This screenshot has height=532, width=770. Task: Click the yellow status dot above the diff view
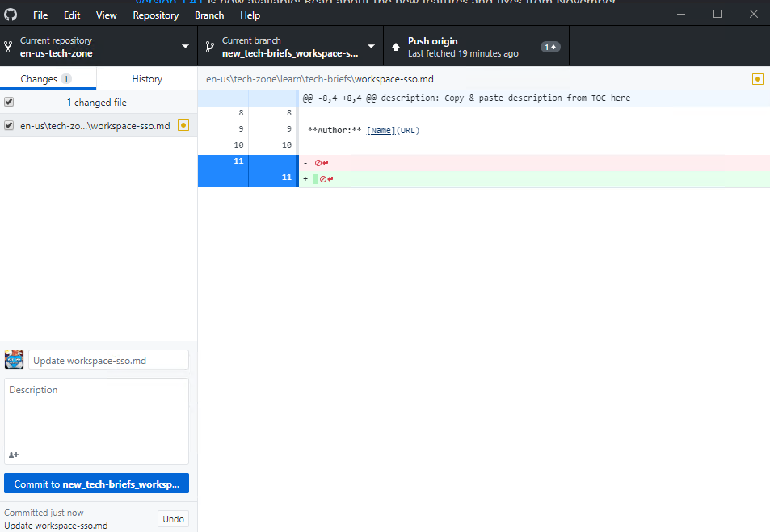point(757,78)
